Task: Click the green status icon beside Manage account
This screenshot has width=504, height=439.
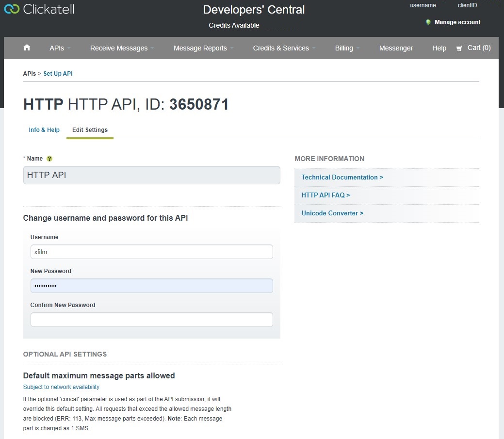Action: click(428, 22)
